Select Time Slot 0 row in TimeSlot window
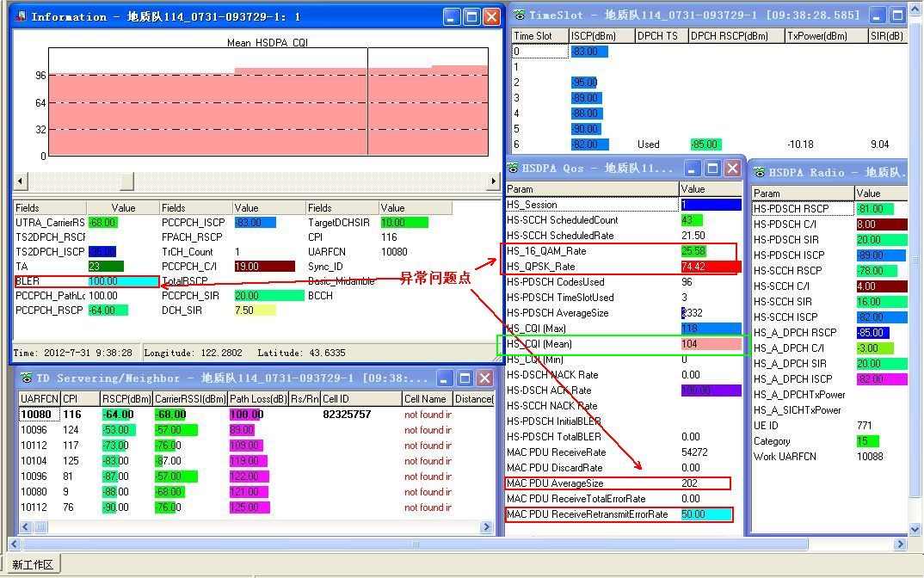 [710, 52]
